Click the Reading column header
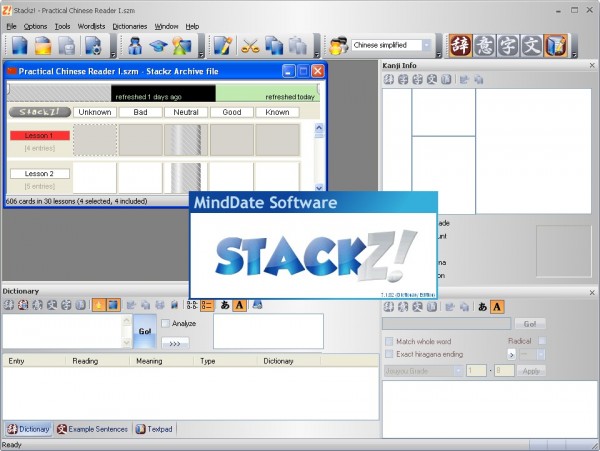This screenshot has height=451, width=600. pos(97,361)
